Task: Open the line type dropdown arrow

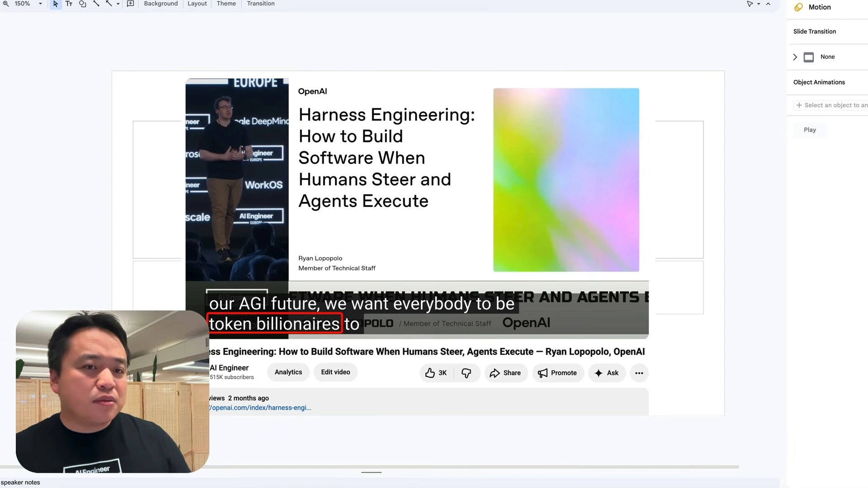Action: pyautogui.click(x=118, y=4)
